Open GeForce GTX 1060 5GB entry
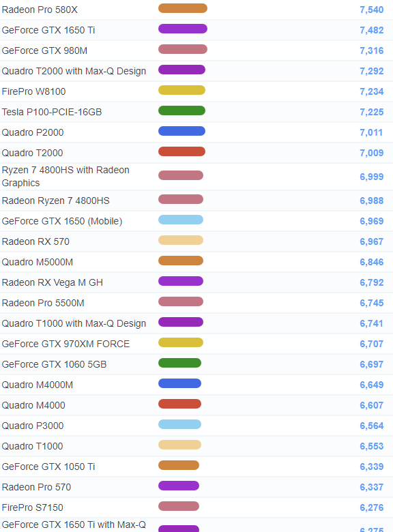The image size is (393, 532). pos(54,364)
